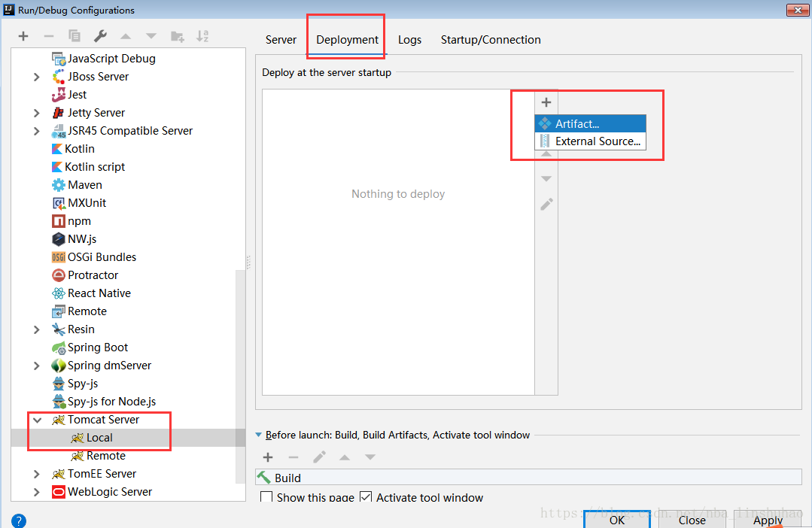This screenshot has width=812, height=528.
Task: Expand JSR45 Compatible Server node
Action: 36,131
